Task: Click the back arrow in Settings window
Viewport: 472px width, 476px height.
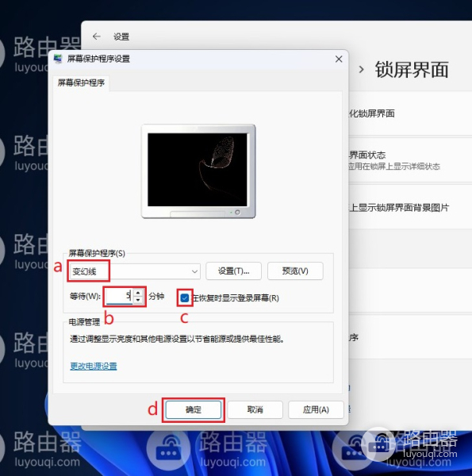Action: tap(97, 36)
